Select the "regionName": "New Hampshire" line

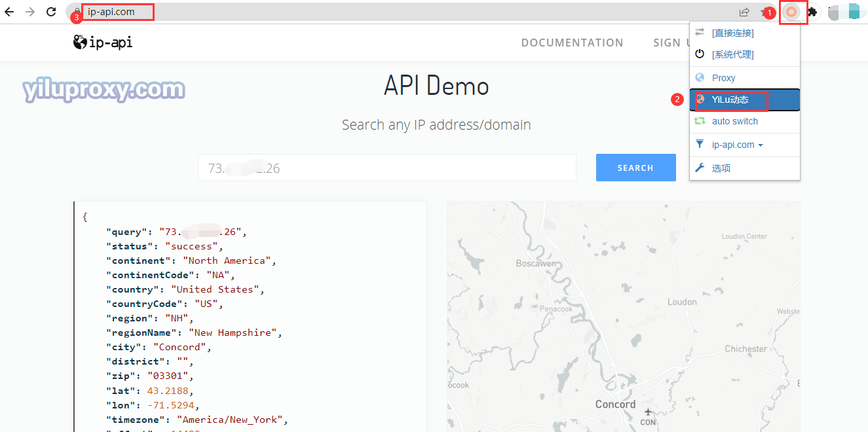point(194,333)
